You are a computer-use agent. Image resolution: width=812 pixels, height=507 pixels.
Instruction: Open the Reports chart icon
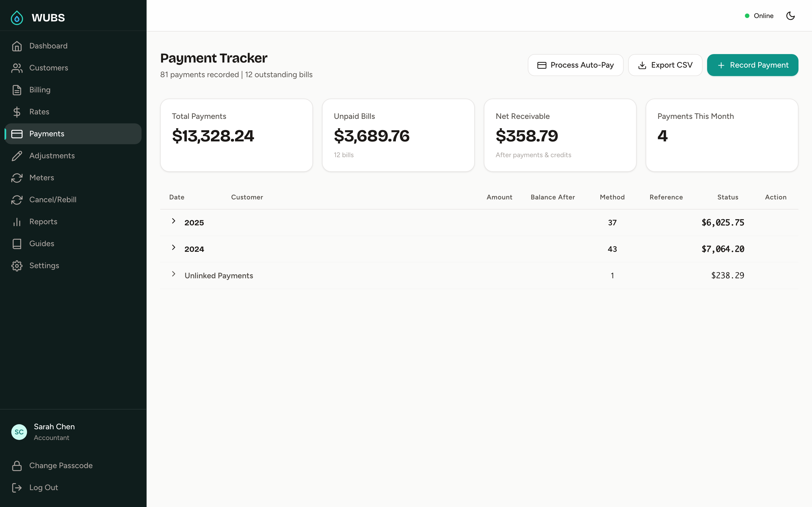coord(17,222)
